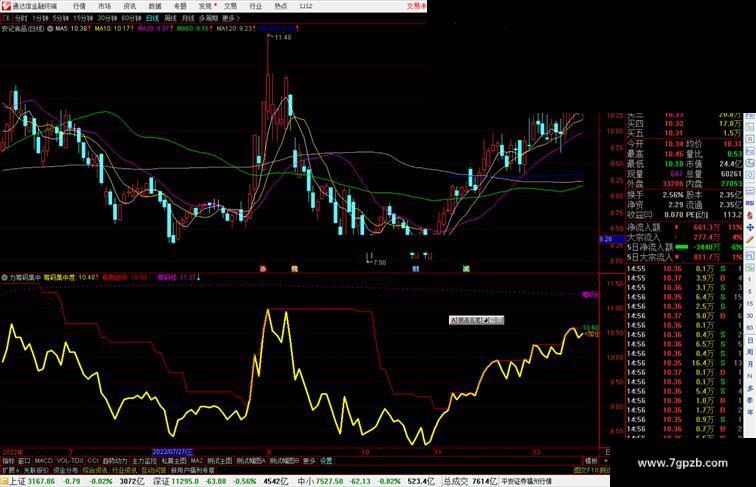This screenshot has width=756, height=487.
Task: Select the MACD indicator tab
Action: point(43,461)
